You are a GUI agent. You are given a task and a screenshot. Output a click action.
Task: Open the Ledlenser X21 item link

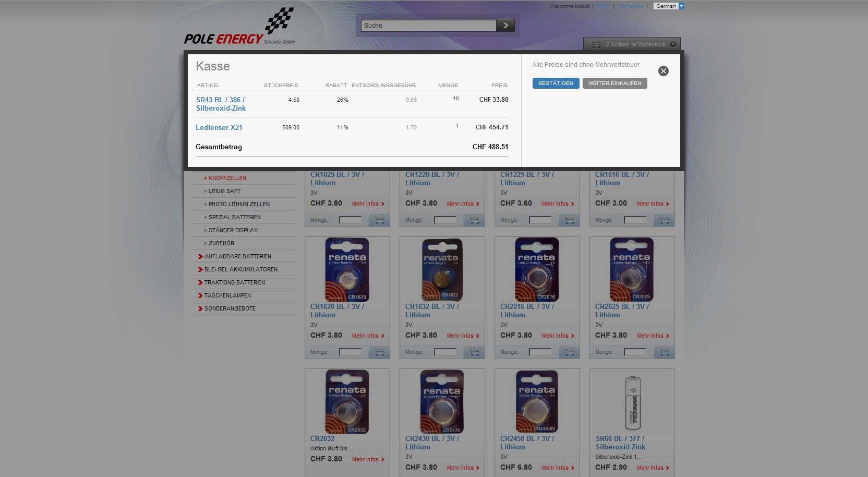[219, 127]
